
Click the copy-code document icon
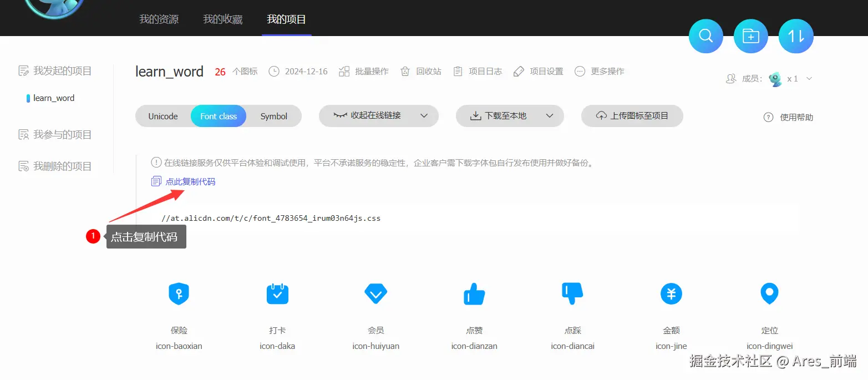tap(156, 181)
